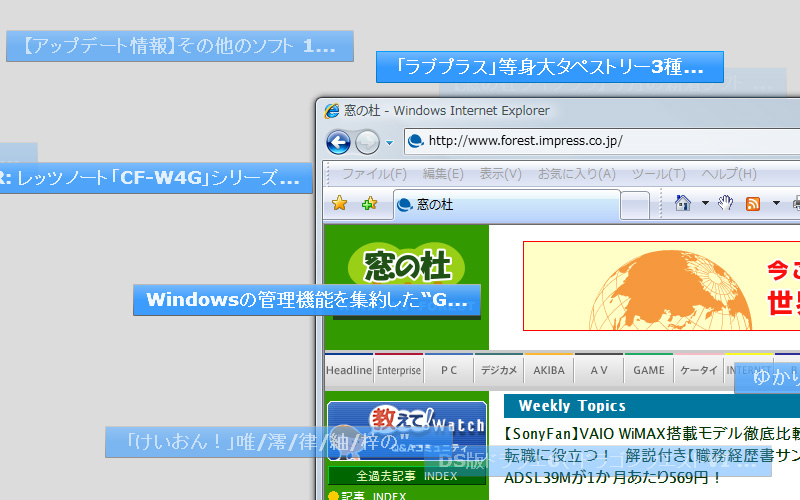Open the Favorites Center star icon

339,204
